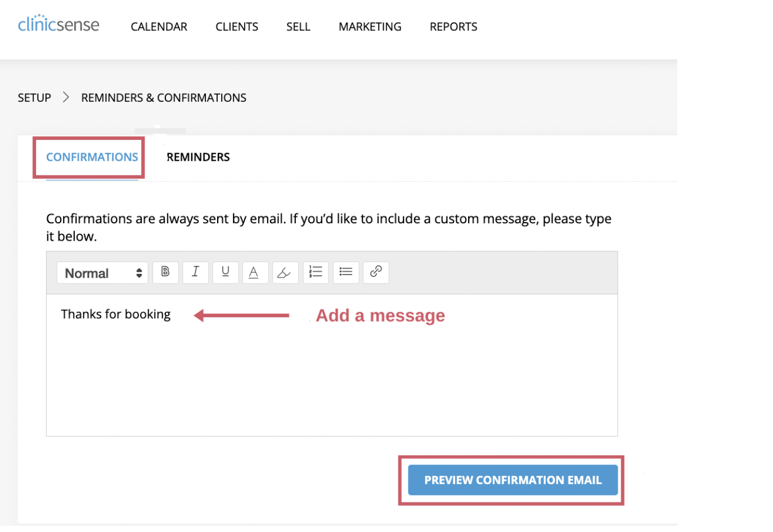Open the Normal text style dropdown
The height and width of the screenshot is (532, 773).
tap(102, 273)
